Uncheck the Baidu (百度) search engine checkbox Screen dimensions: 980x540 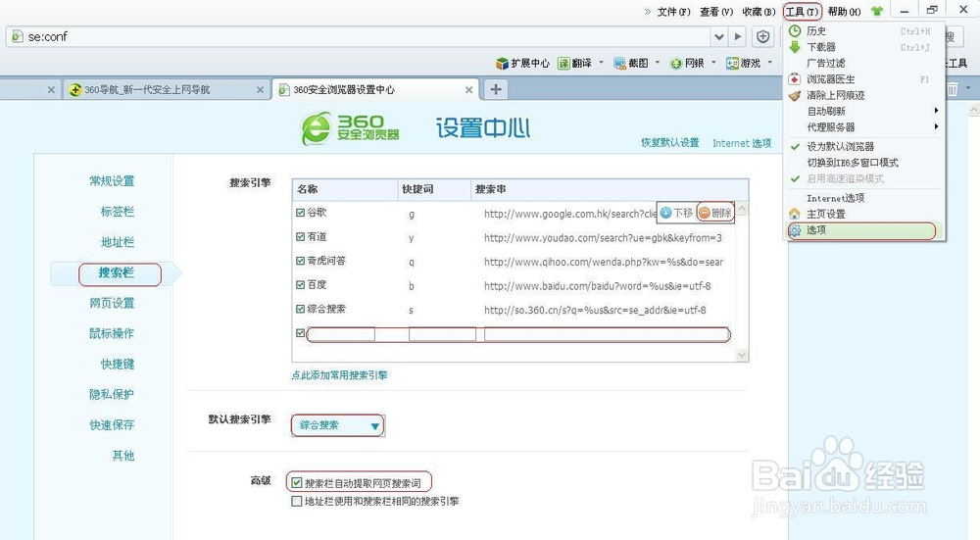click(300, 285)
